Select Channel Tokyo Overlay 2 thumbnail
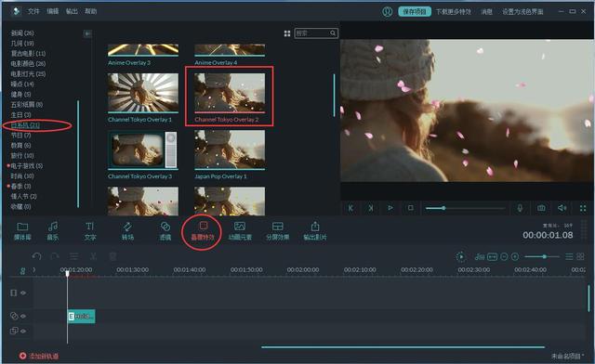 (x=230, y=93)
